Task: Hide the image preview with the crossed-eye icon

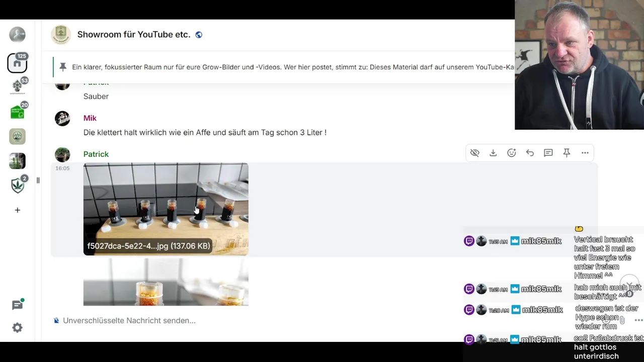Action: click(474, 153)
